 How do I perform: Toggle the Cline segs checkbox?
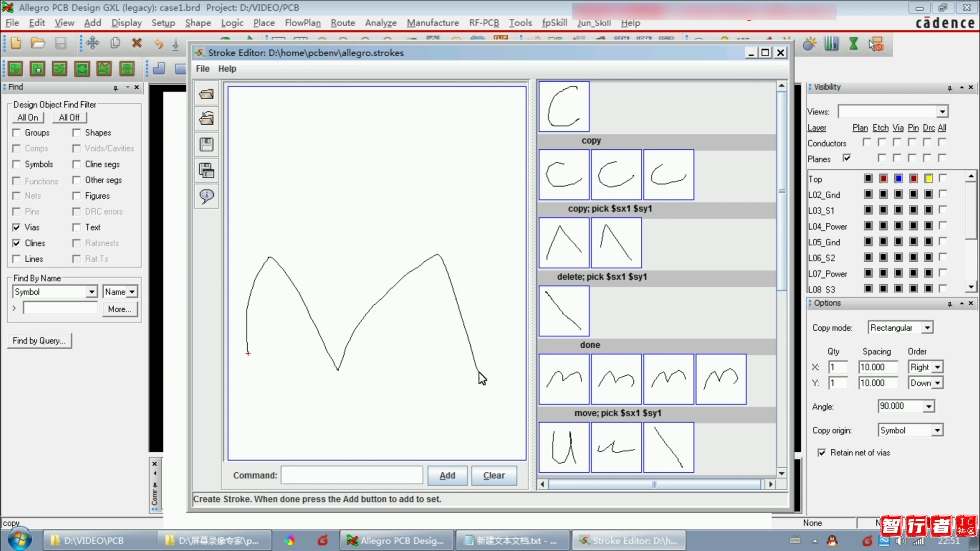pos(77,164)
